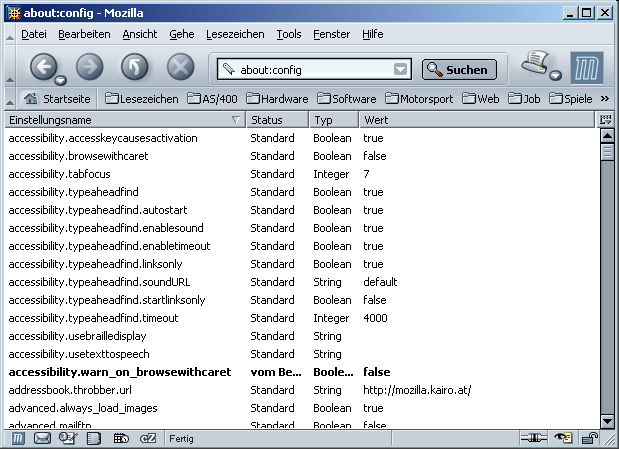Click the security padlock icon

590,438
